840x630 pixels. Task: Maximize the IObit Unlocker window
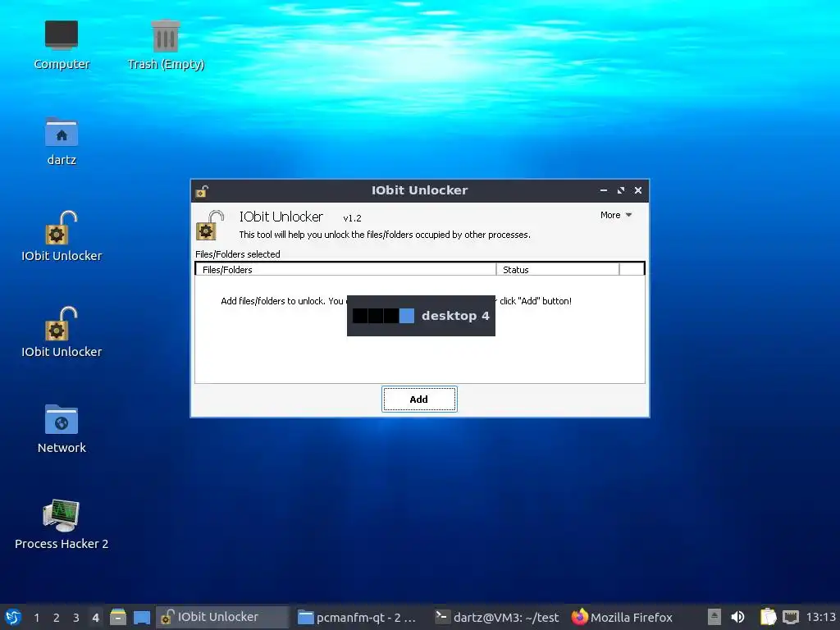pos(621,190)
